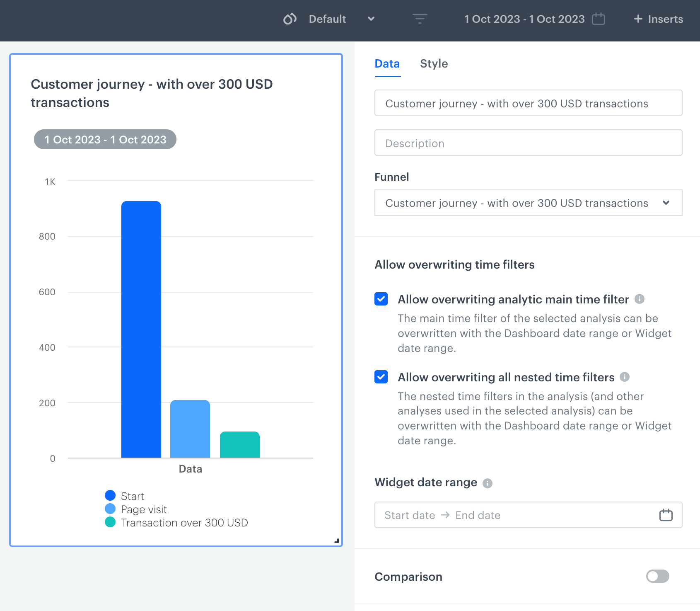Switch to the Style tab
Viewport: 700px width, 611px height.
click(x=434, y=63)
